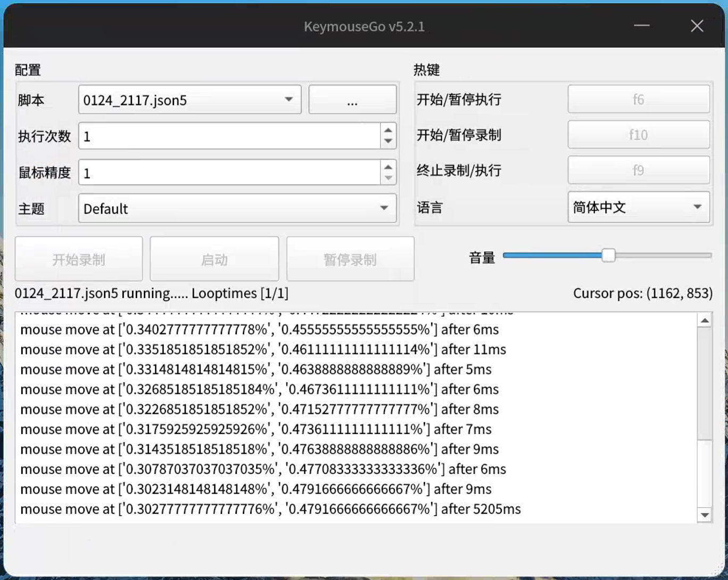Increase the execution count with up arrow

pyautogui.click(x=388, y=130)
